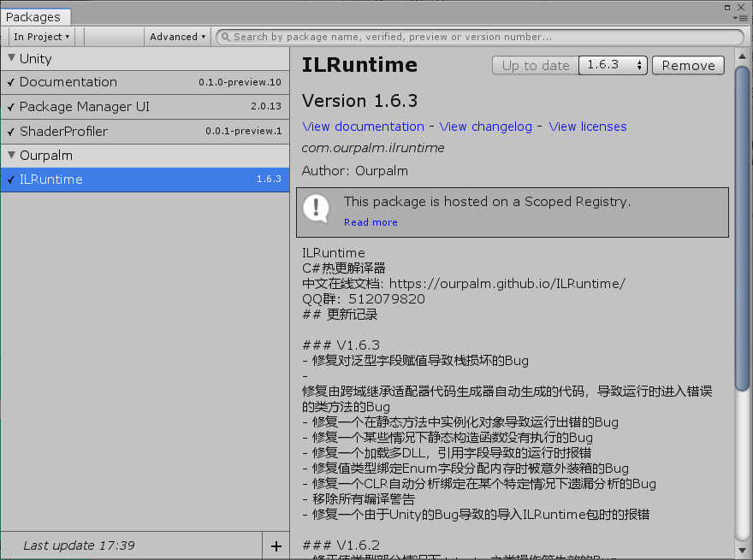
Task: Click the Author: Ourpalm text
Action: tap(355, 171)
